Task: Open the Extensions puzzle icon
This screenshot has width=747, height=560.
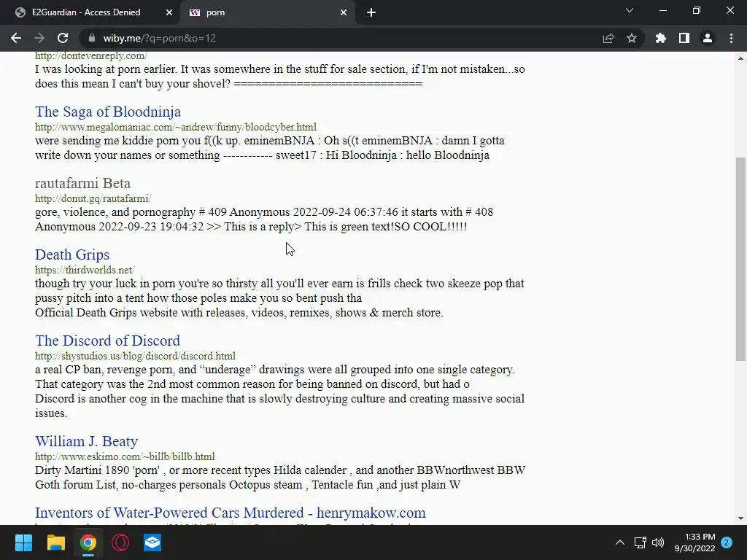Action: click(x=661, y=38)
